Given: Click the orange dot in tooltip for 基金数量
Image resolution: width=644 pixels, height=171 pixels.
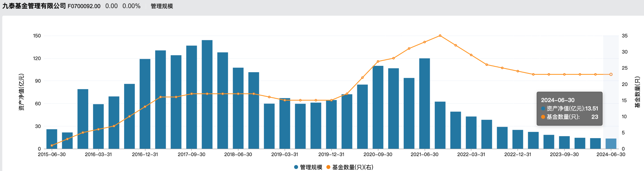Looking at the screenshot, I should tap(543, 117).
